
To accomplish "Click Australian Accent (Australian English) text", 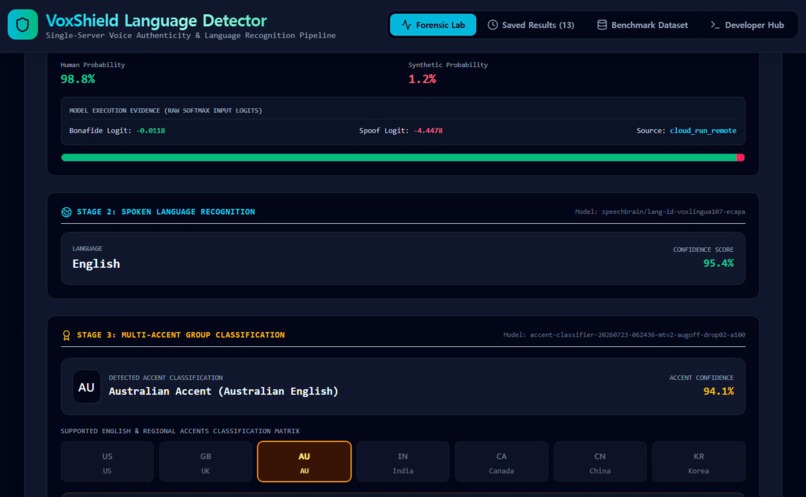I will (224, 391).
